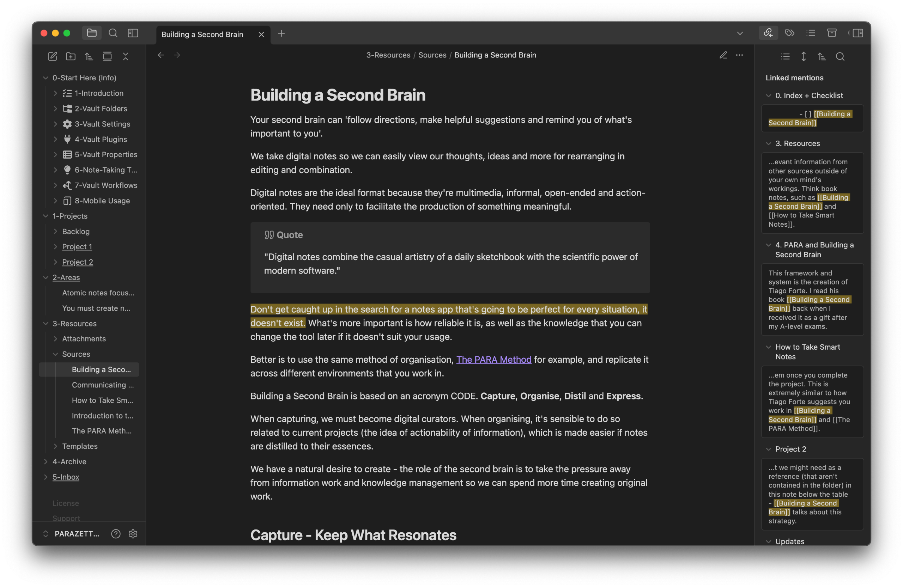
Task: Collapse the Updates mention group
Action: tap(769, 541)
